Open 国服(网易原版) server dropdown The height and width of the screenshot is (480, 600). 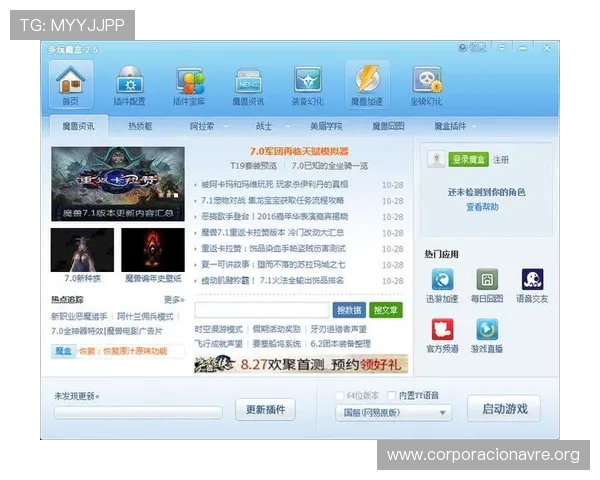(393, 413)
